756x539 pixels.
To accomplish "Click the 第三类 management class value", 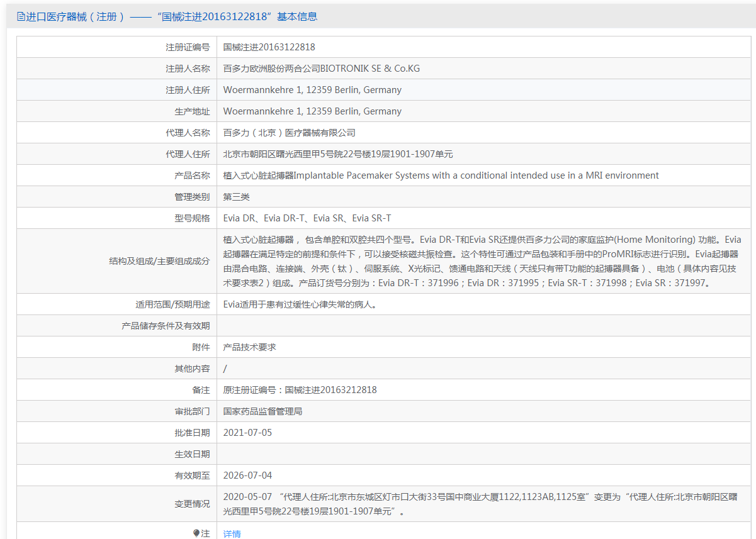I will tap(237, 197).
